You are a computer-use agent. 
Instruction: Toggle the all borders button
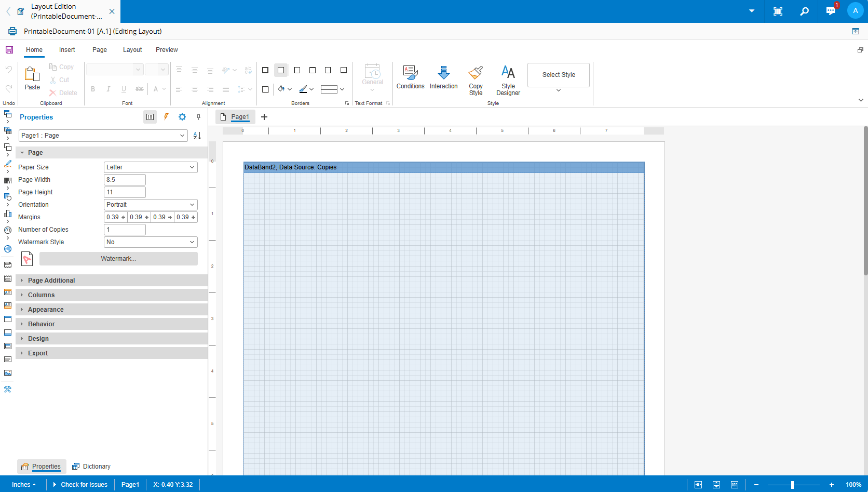[265, 70]
